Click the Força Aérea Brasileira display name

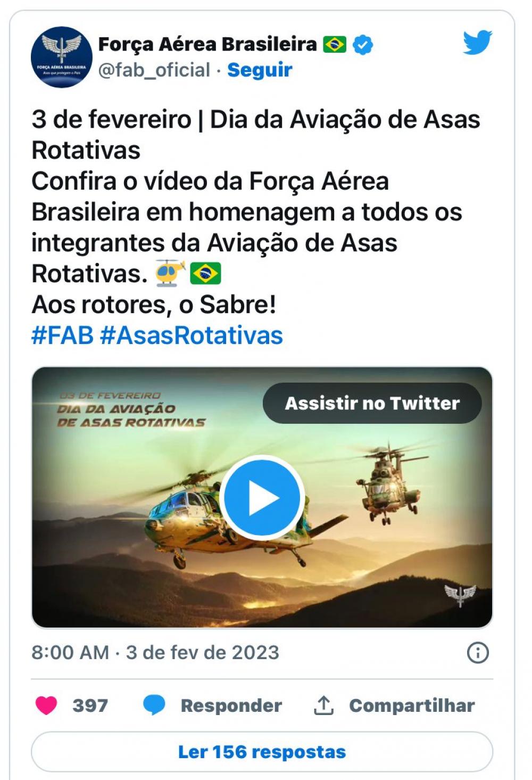click(x=207, y=44)
